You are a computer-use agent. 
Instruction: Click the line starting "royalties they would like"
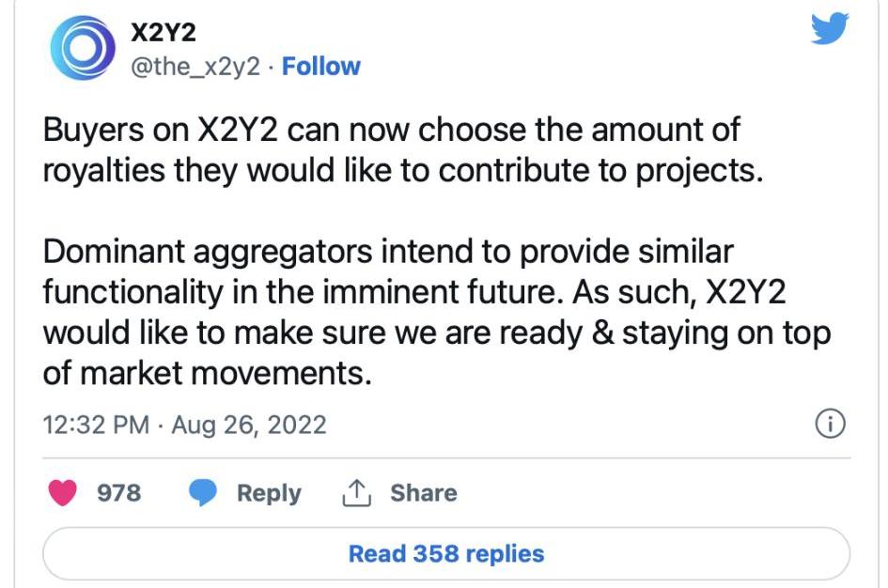(399, 173)
